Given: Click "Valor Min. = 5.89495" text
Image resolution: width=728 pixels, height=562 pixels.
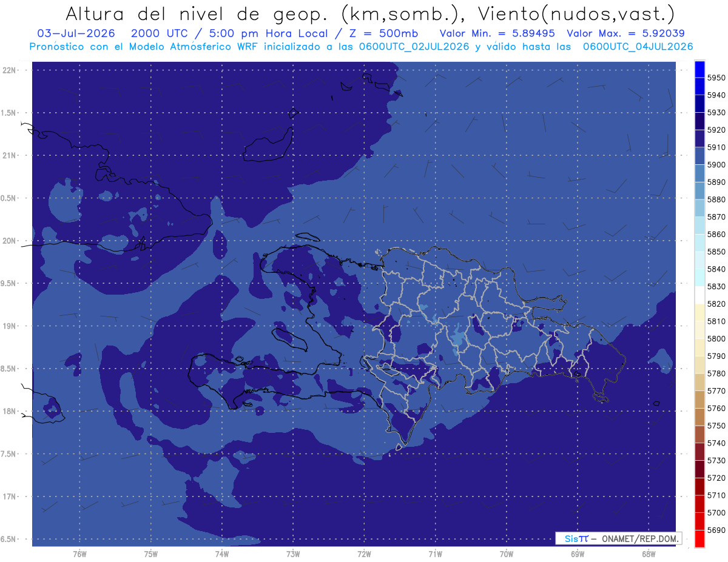Looking at the screenshot, I should [497, 33].
